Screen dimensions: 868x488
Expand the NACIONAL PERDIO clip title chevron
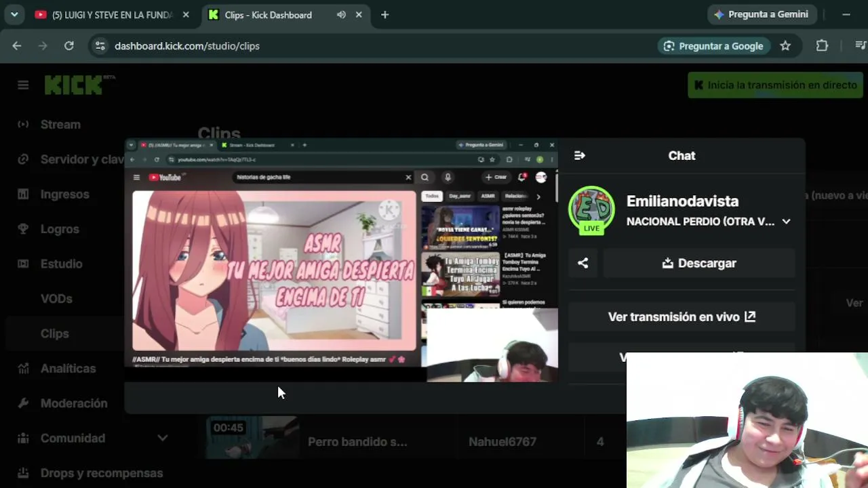pos(786,222)
